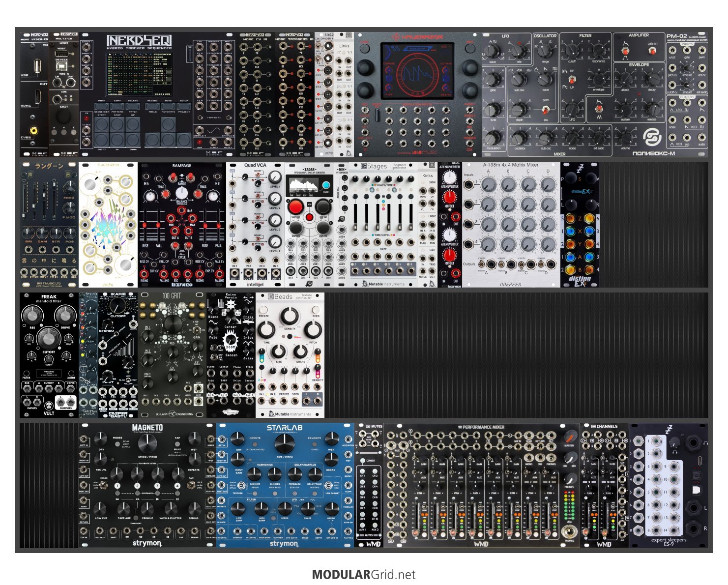This screenshot has height=585, width=728.
Task: Toggle the CH 6 mute button on WMD Mutes
Action: pyautogui.click(x=375, y=493)
